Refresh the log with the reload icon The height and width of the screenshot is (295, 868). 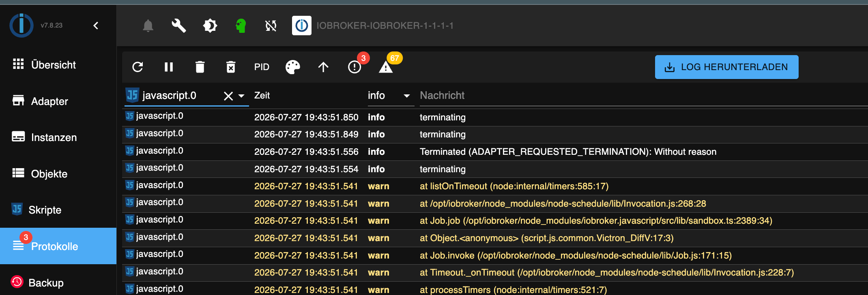tap(138, 67)
